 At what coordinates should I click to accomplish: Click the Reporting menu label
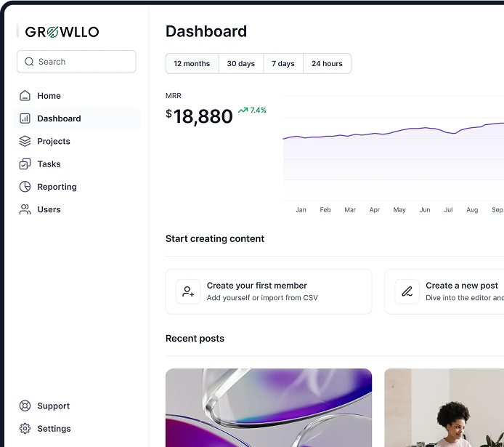coord(57,187)
